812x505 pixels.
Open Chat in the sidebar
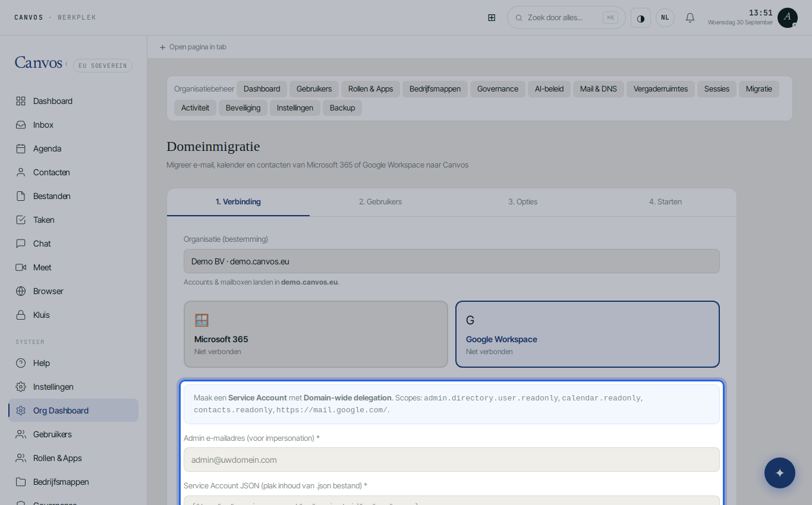point(74,244)
